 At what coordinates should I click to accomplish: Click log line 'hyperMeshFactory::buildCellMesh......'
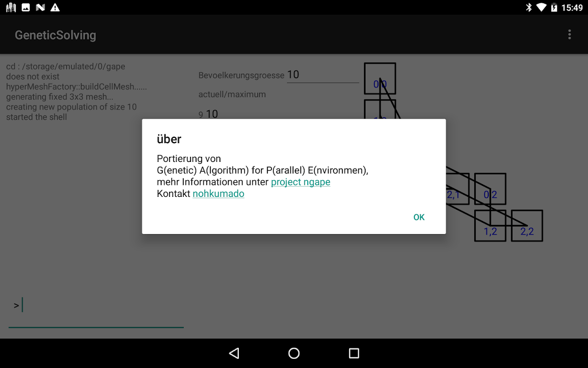click(x=77, y=87)
